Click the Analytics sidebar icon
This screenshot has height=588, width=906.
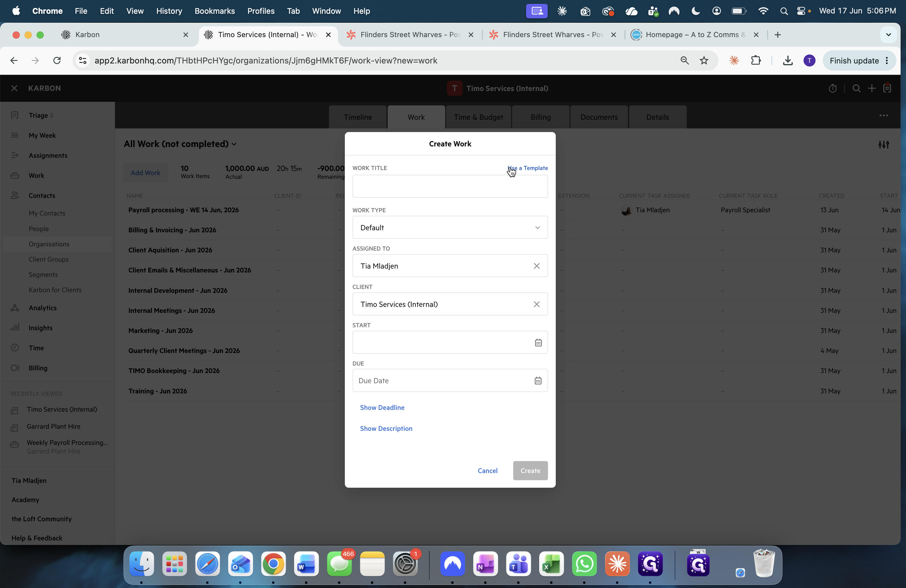[15, 308]
